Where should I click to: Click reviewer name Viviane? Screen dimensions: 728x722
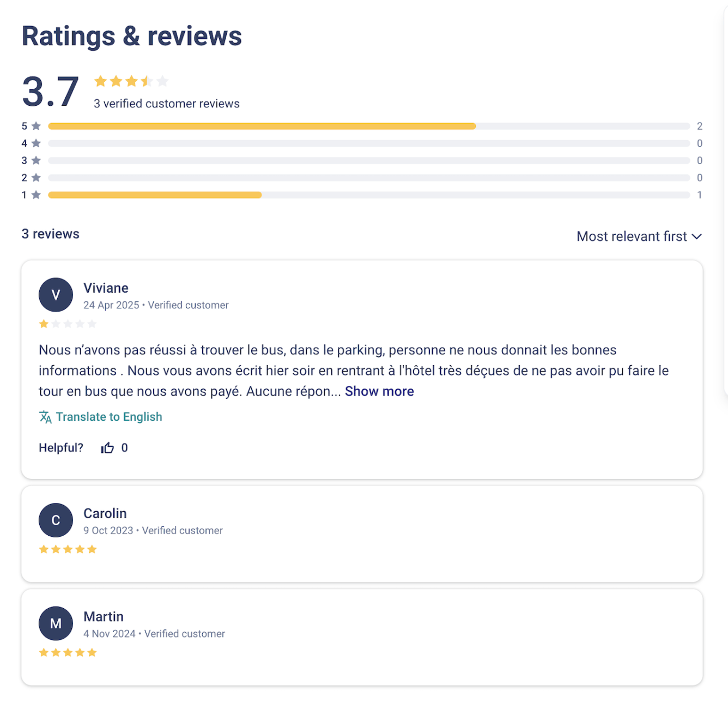point(106,288)
